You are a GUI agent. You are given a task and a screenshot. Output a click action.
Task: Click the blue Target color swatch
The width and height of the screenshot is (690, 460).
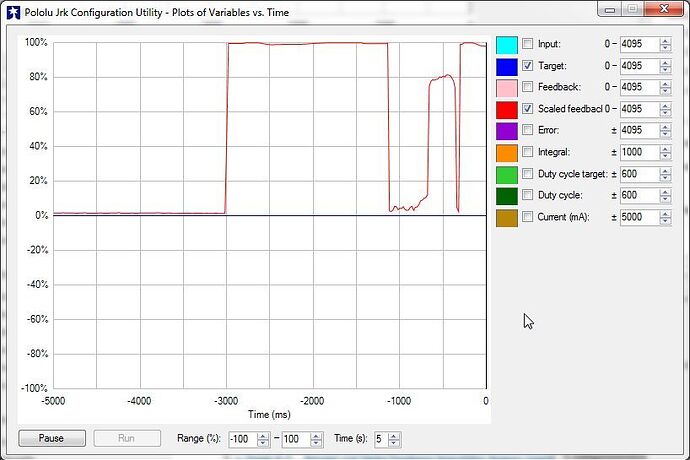[x=506, y=66]
